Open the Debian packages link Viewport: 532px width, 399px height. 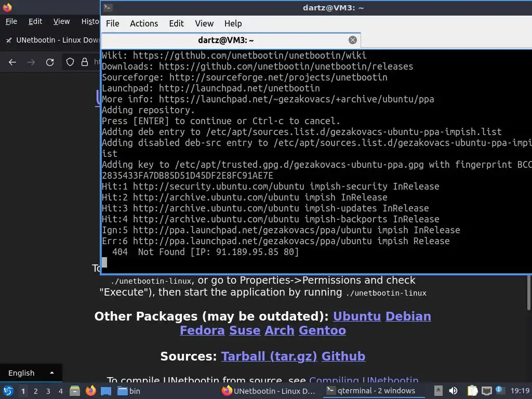408,316
